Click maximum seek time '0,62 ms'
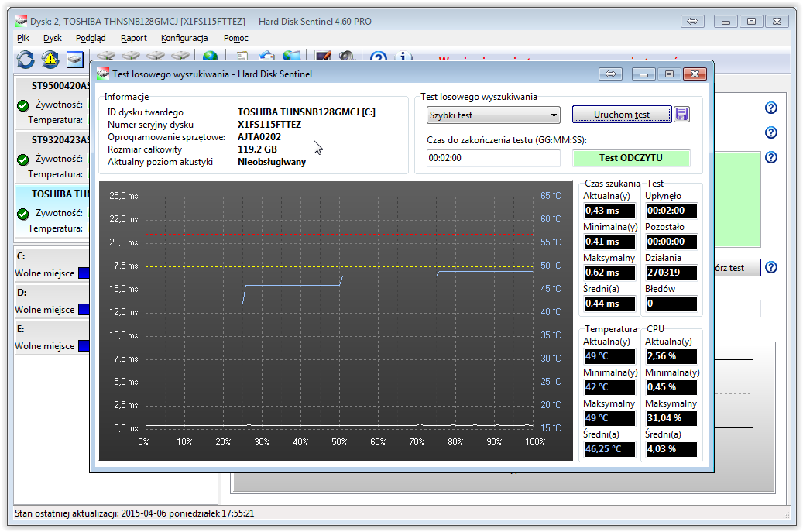803x532 pixels. 609,273
